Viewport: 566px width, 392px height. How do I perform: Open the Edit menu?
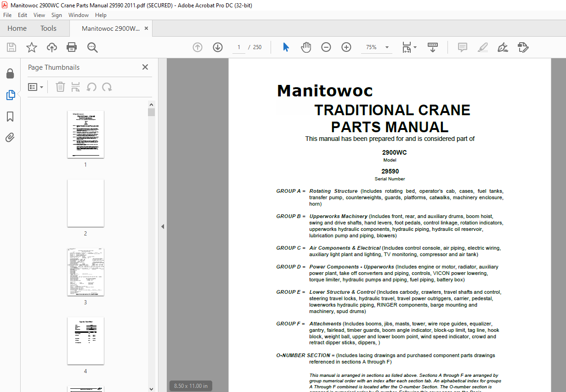[x=23, y=15]
